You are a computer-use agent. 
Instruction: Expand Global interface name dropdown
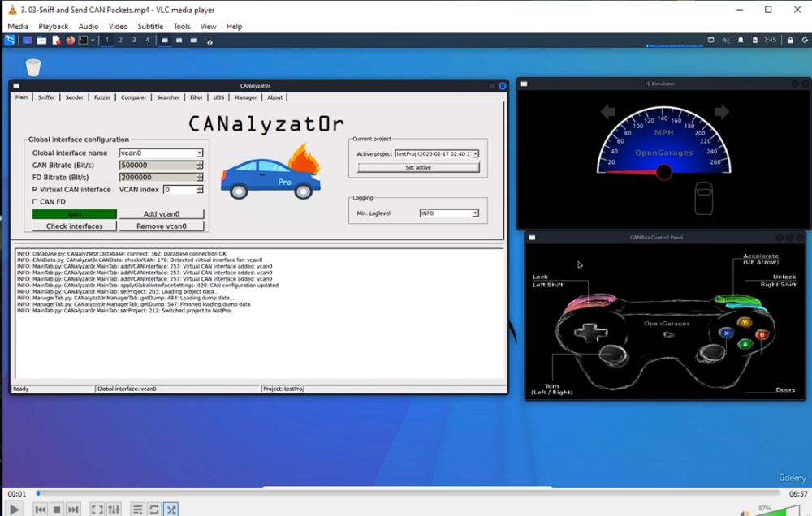199,153
